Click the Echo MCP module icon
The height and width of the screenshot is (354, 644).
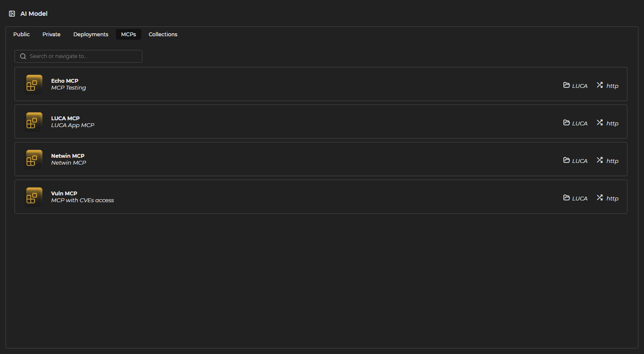34,84
